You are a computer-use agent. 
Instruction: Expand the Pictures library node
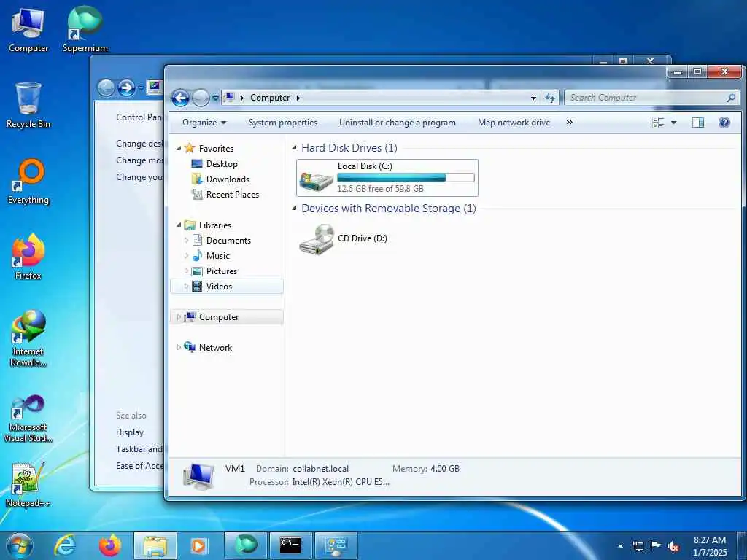[x=186, y=271]
